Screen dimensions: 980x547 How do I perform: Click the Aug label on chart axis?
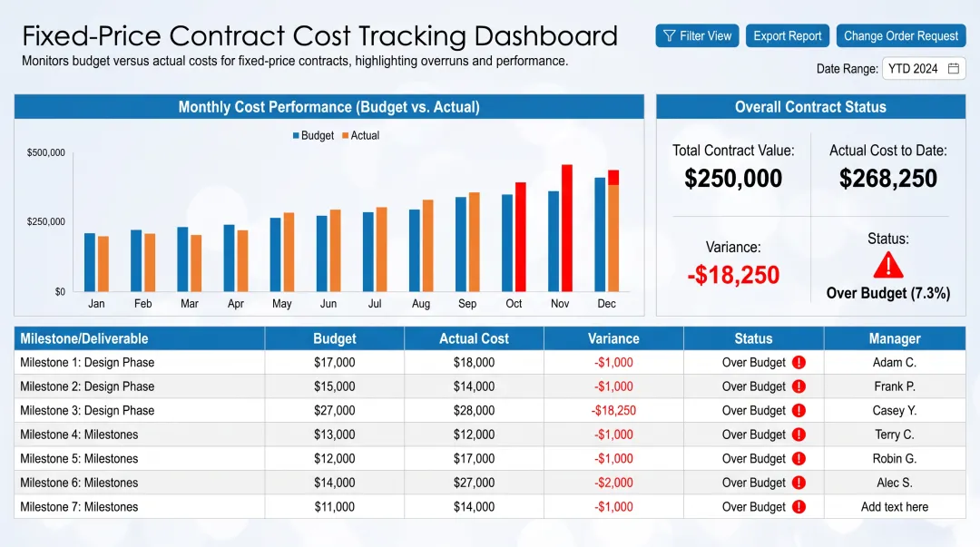421,304
